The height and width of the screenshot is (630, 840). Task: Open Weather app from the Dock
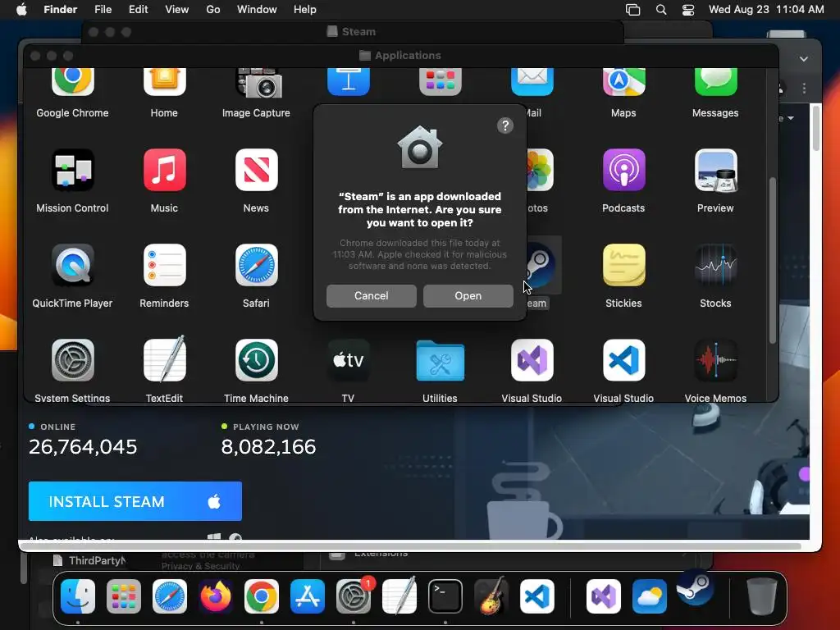coord(650,596)
